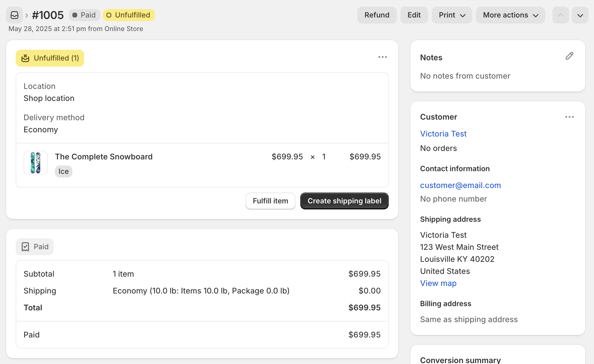Open the View map link

tap(438, 283)
